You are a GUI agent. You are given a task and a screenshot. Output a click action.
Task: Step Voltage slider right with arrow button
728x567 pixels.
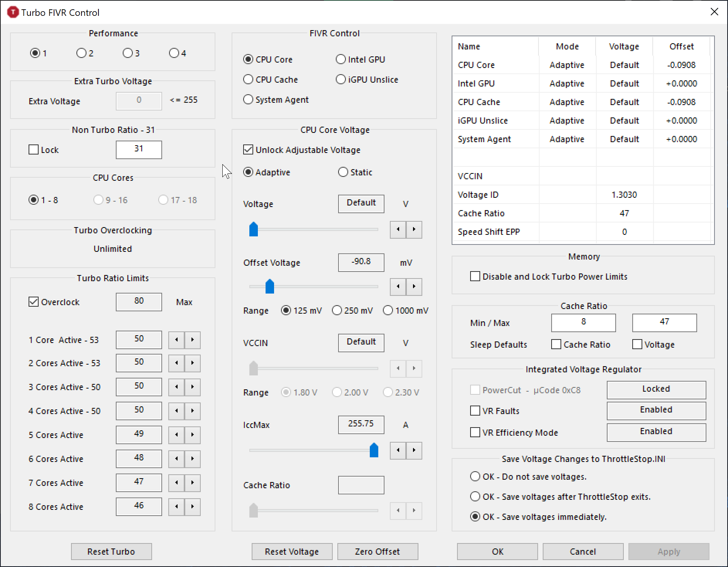coord(414,229)
